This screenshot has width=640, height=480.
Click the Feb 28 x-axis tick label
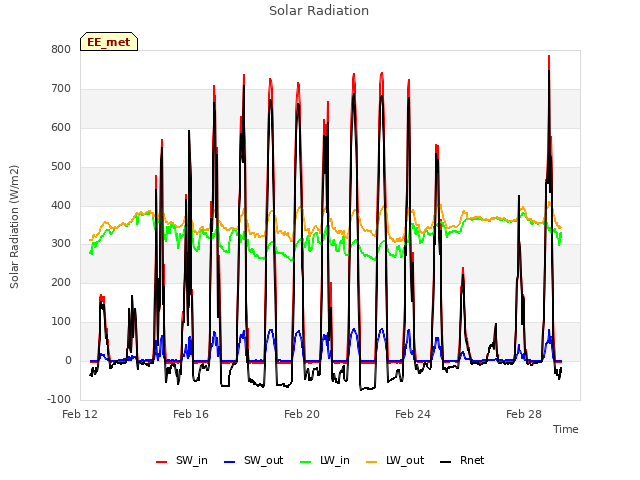524,414
